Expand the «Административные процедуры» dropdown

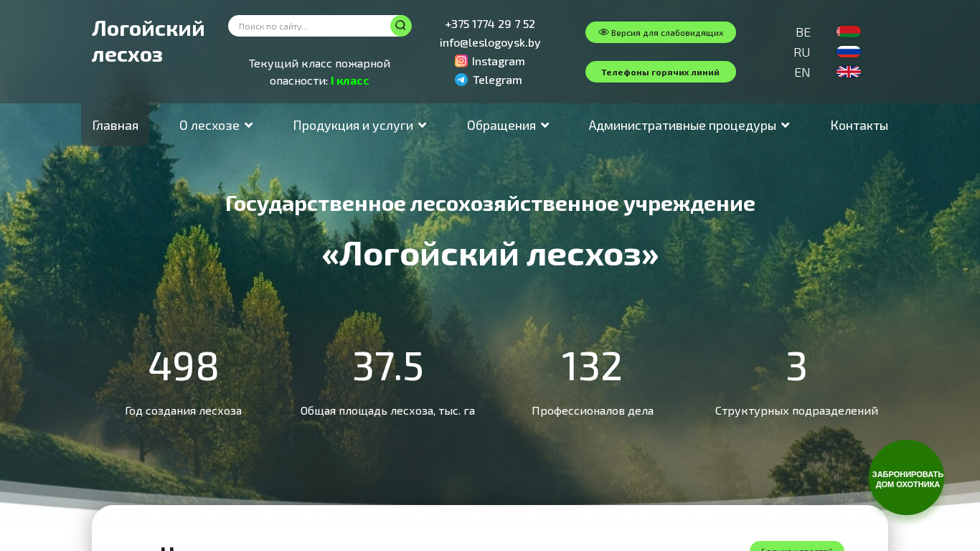point(689,126)
